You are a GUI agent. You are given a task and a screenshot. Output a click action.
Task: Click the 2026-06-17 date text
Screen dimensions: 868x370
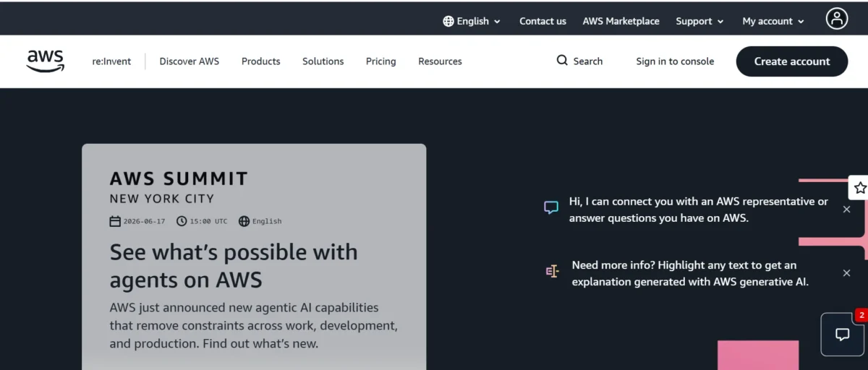145,221
